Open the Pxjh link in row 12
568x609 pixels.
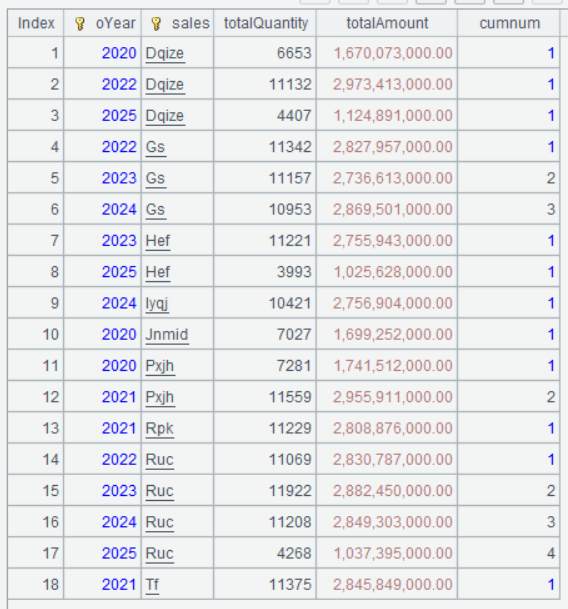160,397
